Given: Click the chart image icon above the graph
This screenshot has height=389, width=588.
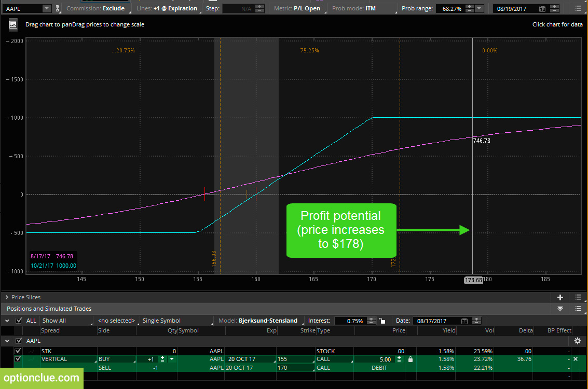Looking at the screenshot, I should 13,24.
